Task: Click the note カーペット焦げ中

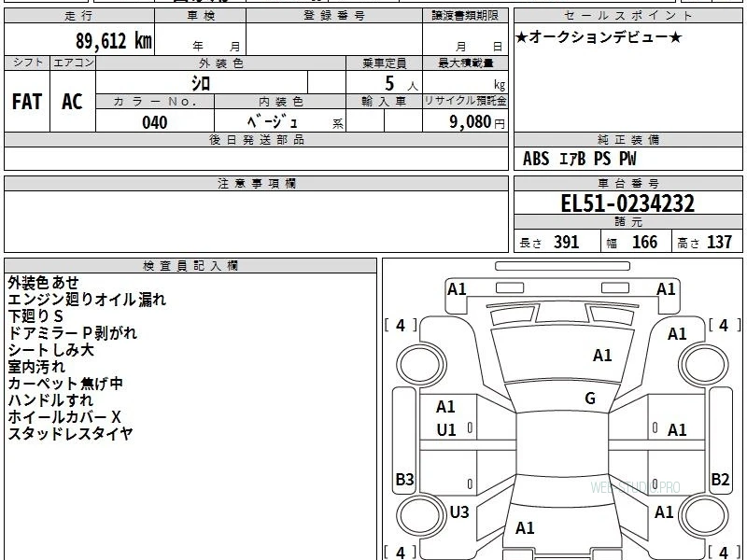Action: click(x=65, y=384)
